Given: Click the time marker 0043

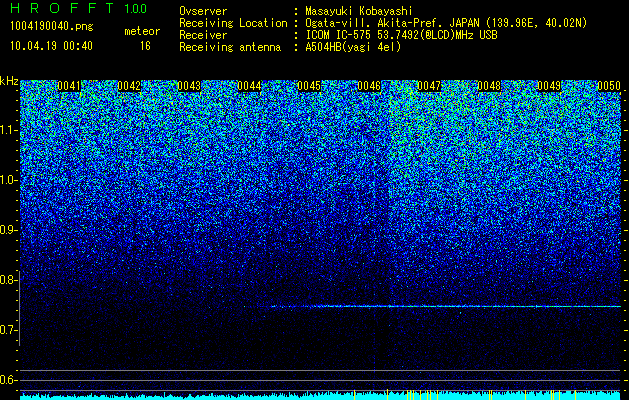Looking at the screenshot, I should click(x=189, y=86).
